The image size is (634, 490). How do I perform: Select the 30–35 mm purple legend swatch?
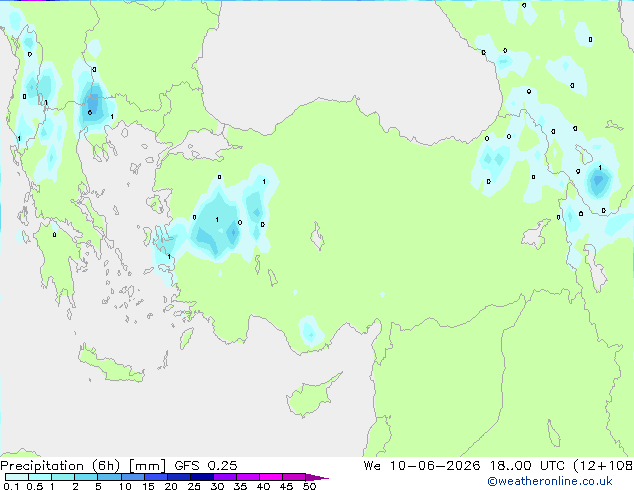(x=224, y=477)
